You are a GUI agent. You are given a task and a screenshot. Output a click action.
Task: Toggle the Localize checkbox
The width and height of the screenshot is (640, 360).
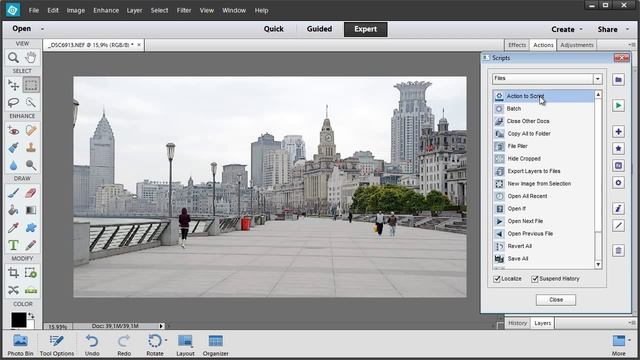(497, 279)
